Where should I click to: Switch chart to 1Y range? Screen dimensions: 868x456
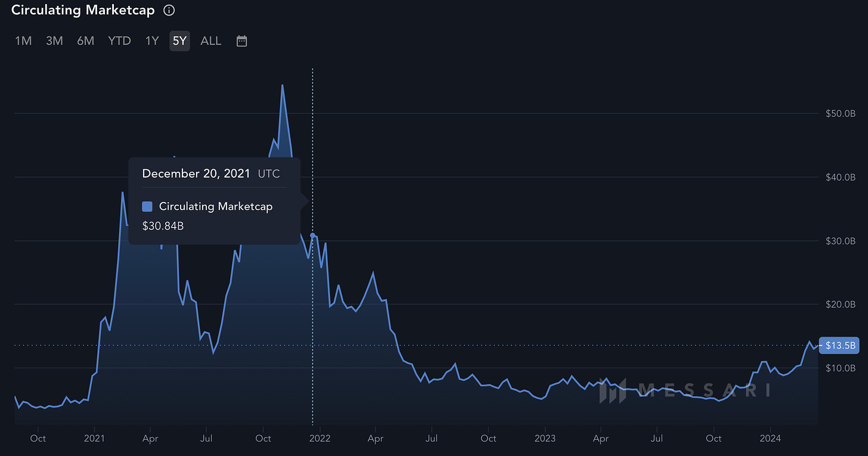point(152,41)
